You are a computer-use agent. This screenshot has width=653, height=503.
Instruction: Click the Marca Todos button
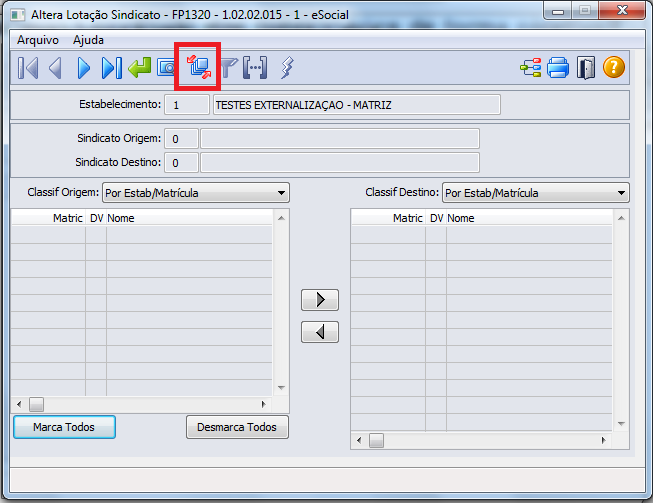65,427
